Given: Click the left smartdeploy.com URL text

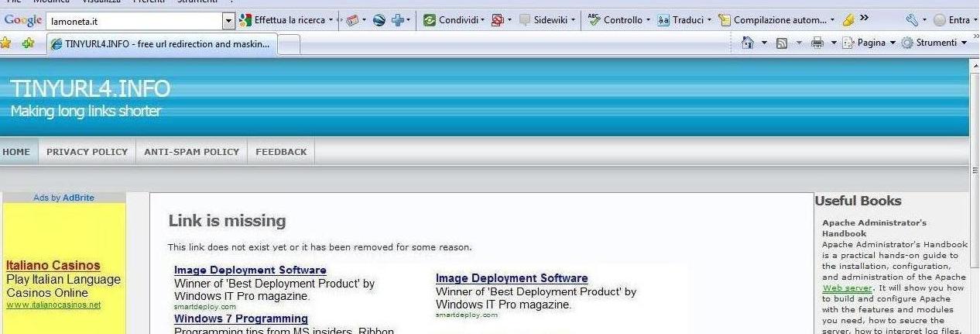Looking at the screenshot, I should (x=205, y=307).
